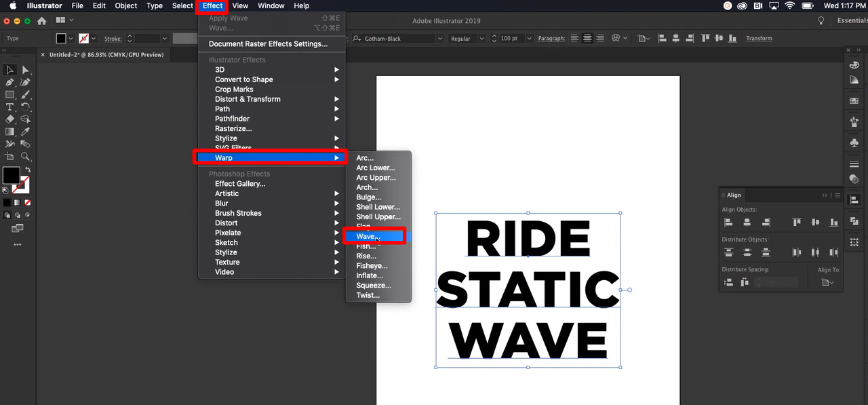Click the fill color swatch in control bar
Image resolution: width=868 pixels, height=405 pixels.
point(61,39)
